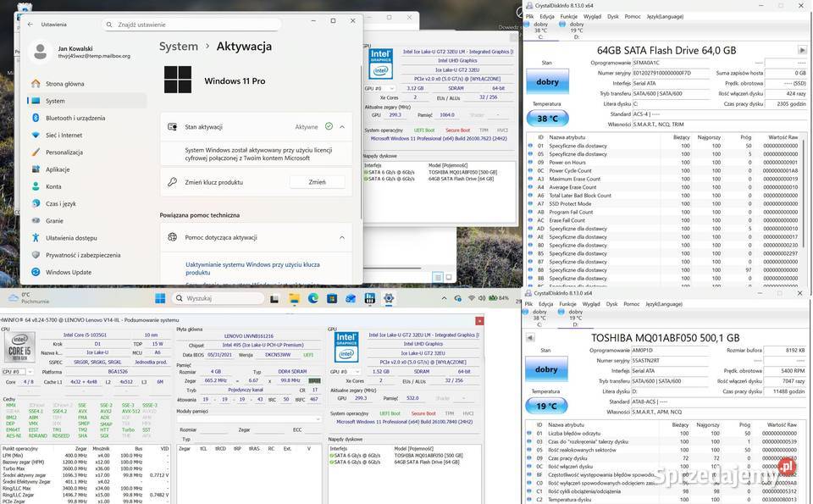Click the Intel Core i5 logo in HWiNFO
This screenshot has height=504, width=813.
[19, 348]
